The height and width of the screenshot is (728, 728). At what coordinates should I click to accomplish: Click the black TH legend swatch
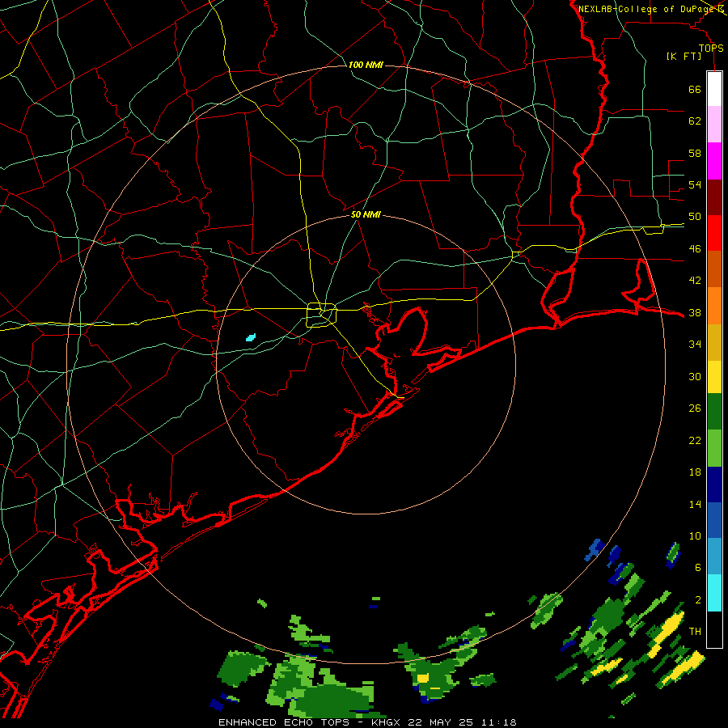click(714, 629)
